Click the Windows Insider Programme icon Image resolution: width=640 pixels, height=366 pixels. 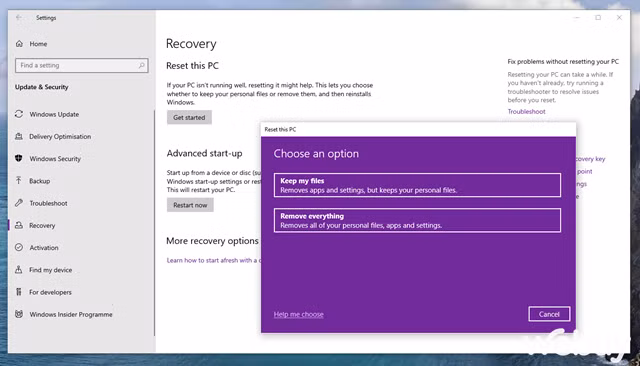19,314
